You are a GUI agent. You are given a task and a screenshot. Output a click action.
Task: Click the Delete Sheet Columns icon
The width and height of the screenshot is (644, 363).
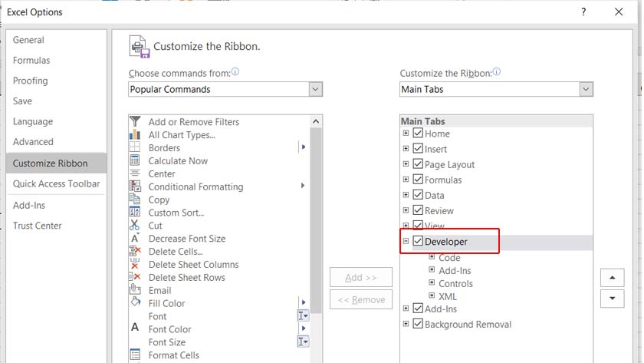[x=135, y=264]
